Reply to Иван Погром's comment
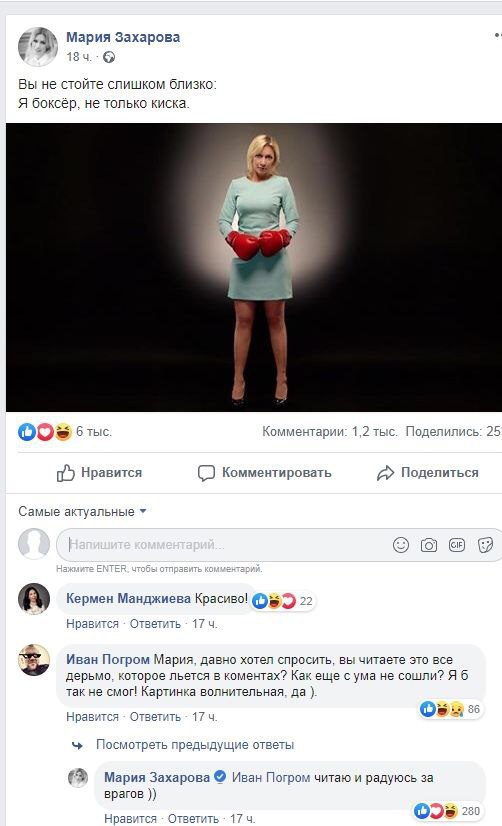This screenshot has height=826, width=502. [155, 717]
